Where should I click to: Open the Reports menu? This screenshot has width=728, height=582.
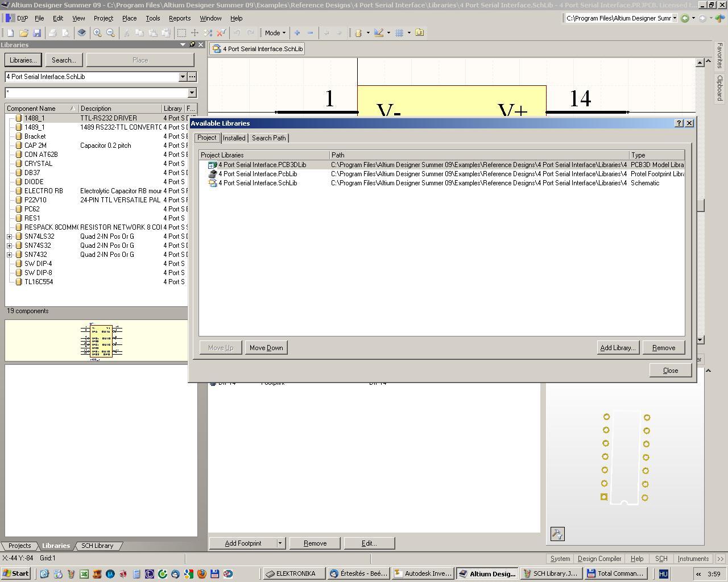179,18
